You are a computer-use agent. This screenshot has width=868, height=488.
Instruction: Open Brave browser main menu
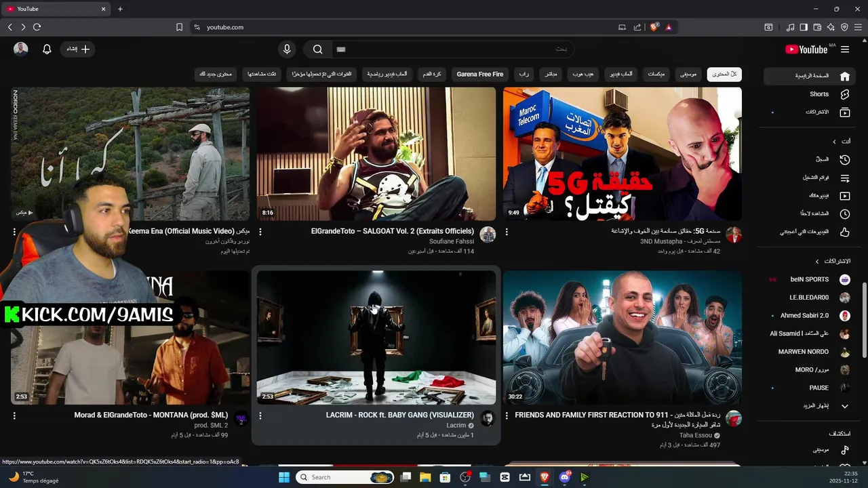[858, 27]
